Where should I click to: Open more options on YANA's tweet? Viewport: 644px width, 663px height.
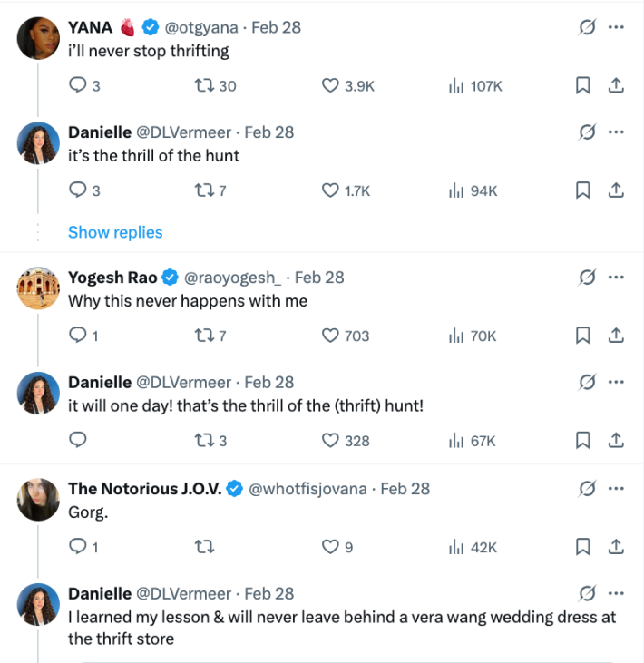(616, 27)
